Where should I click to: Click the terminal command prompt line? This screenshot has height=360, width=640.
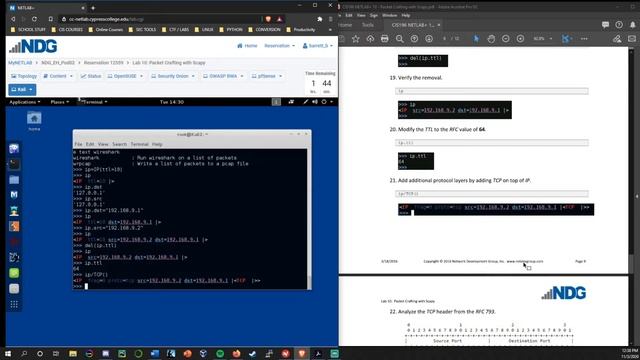coord(190,287)
